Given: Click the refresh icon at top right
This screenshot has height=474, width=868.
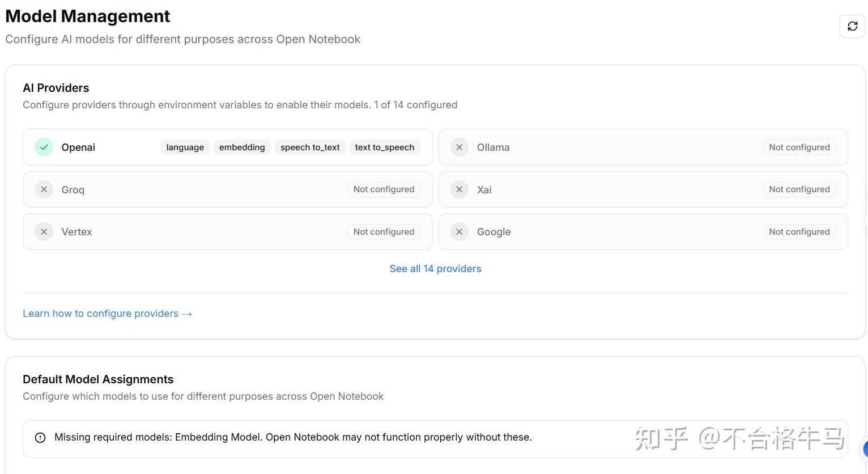Looking at the screenshot, I should (x=852, y=26).
